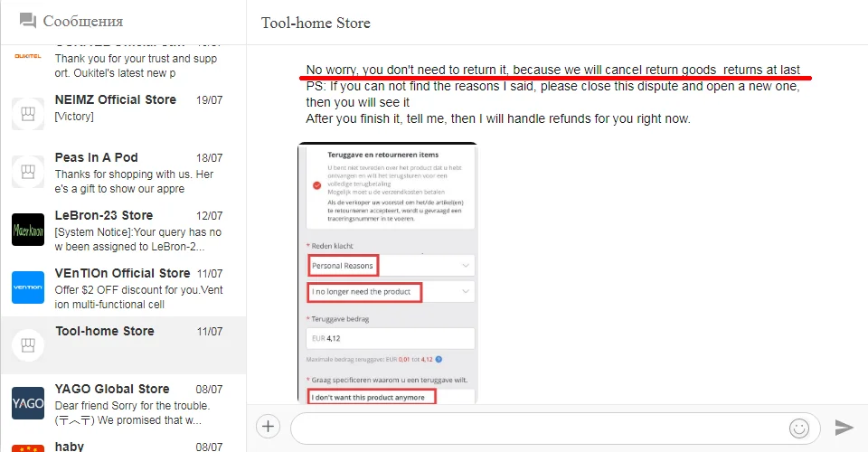Click the plus attachment button
The image size is (868, 452).
pos(268,427)
